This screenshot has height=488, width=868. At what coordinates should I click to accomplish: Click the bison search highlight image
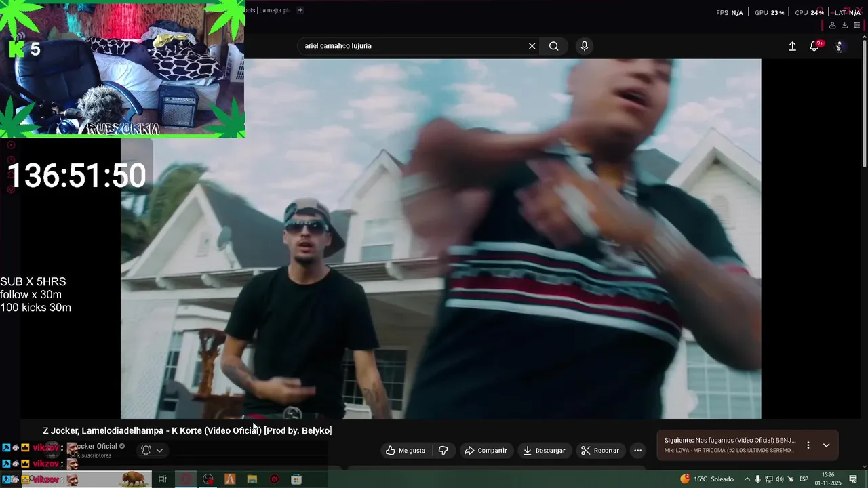pos(134,479)
